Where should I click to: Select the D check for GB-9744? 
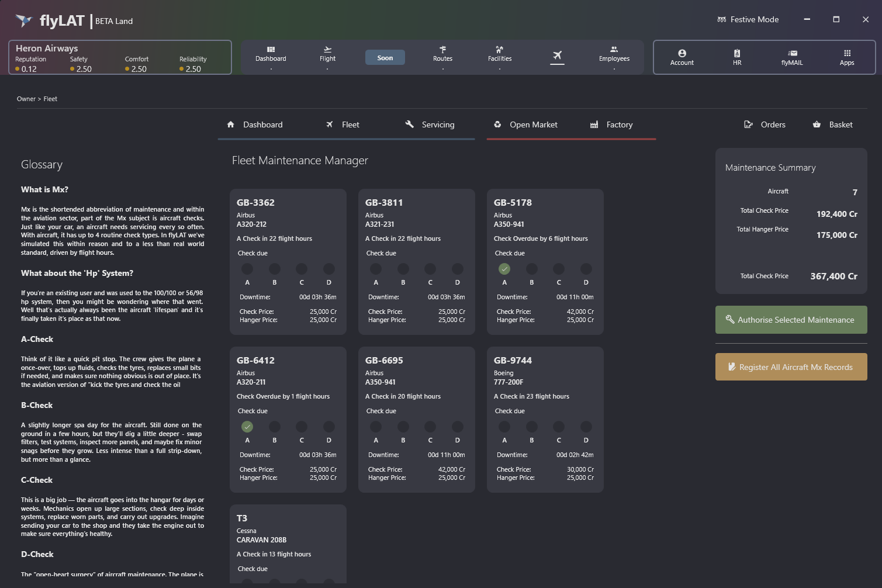586,427
